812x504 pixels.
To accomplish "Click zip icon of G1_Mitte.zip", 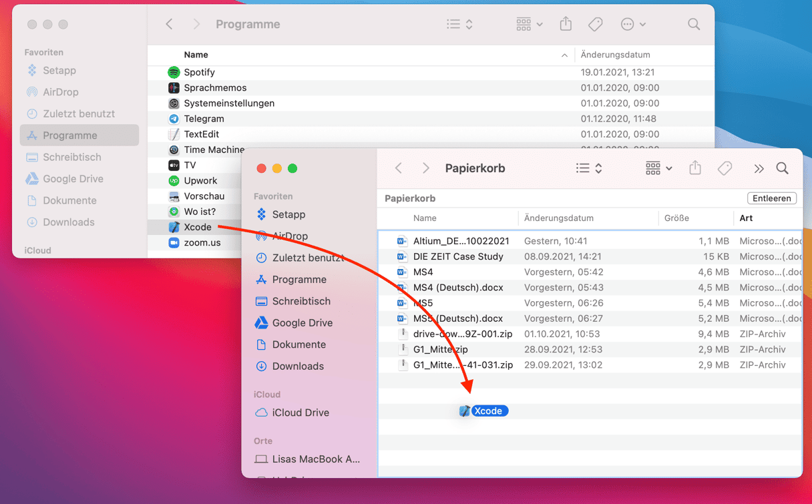I will pos(402,349).
